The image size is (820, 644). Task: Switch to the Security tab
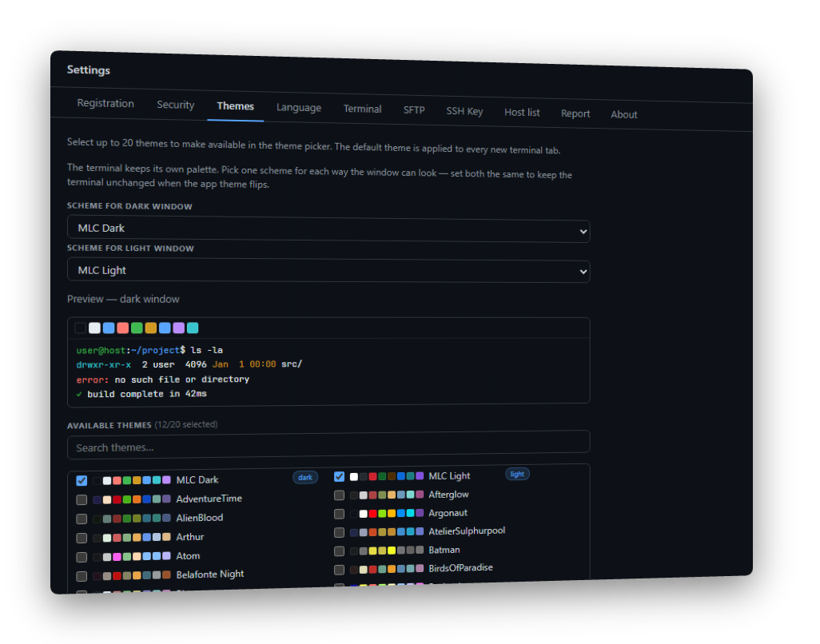pos(175,105)
